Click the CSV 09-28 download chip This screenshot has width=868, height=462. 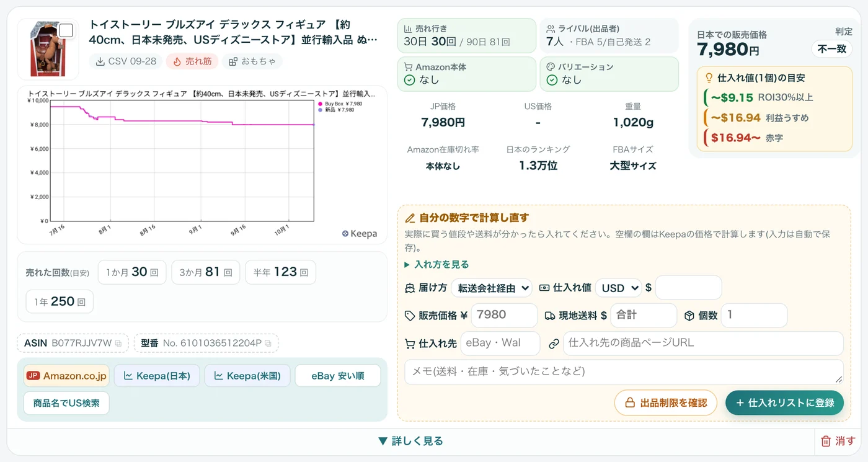126,61
